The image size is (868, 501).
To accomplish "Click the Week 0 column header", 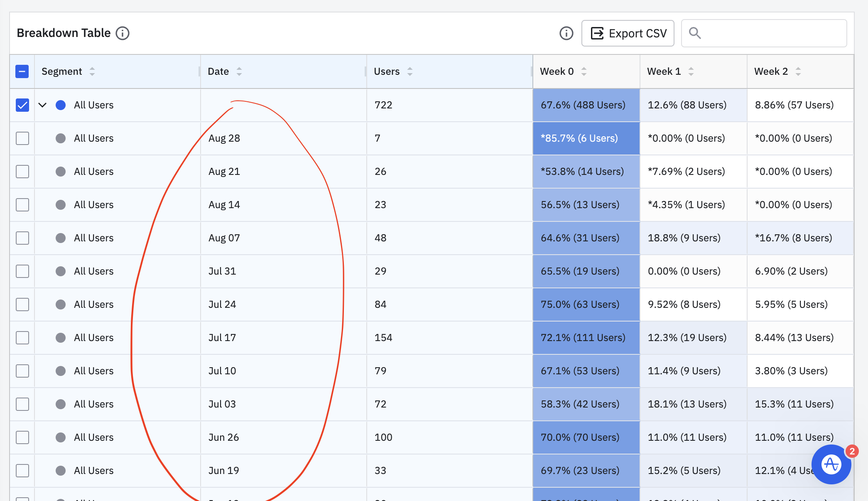I will click(x=557, y=71).
